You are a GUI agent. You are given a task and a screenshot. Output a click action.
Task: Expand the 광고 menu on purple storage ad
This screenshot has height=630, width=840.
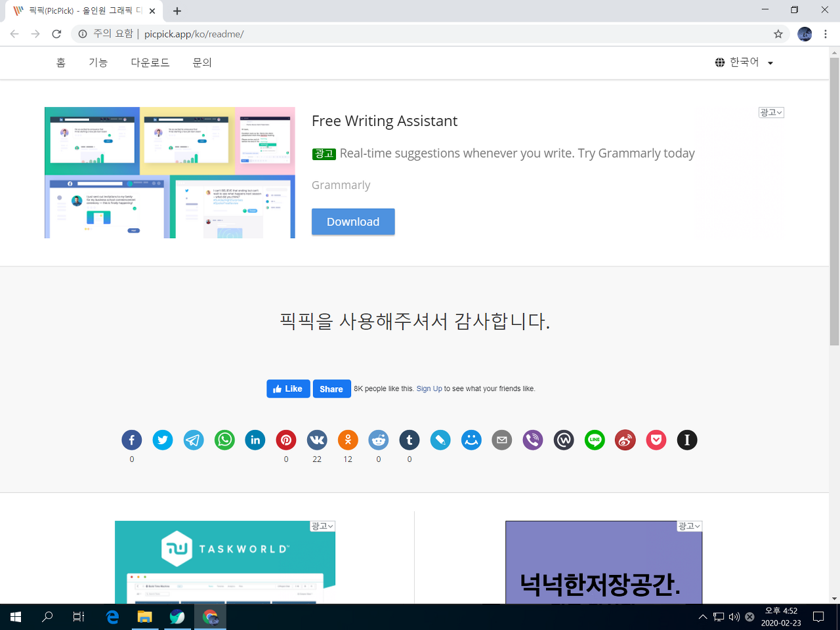coord(690,526)
